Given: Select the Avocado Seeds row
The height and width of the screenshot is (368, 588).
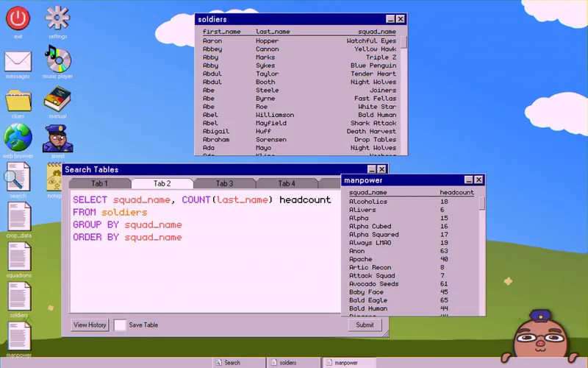Looking at the screenshot, I should click(412, 283).
